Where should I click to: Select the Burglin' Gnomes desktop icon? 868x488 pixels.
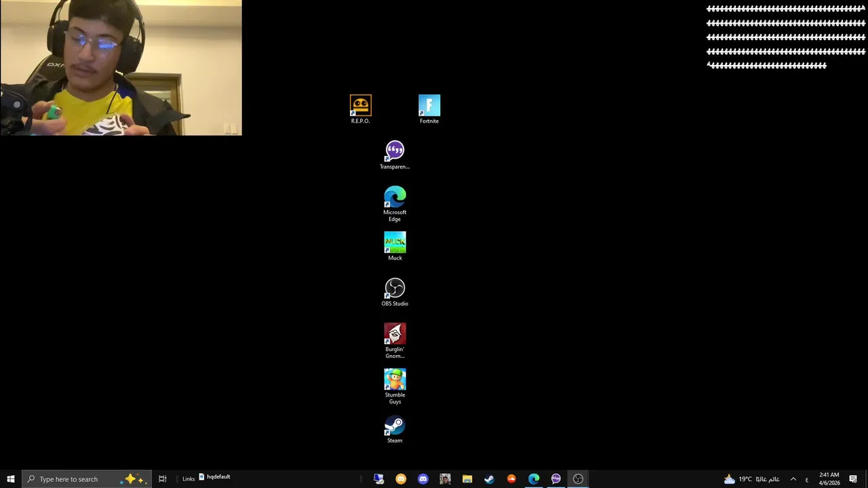pyautogui.click(x=395, y=341)
